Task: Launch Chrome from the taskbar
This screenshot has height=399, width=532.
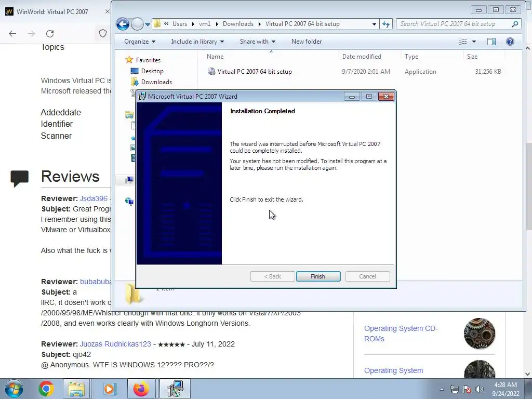Action: pyautogui.click(x=46, y=389)
